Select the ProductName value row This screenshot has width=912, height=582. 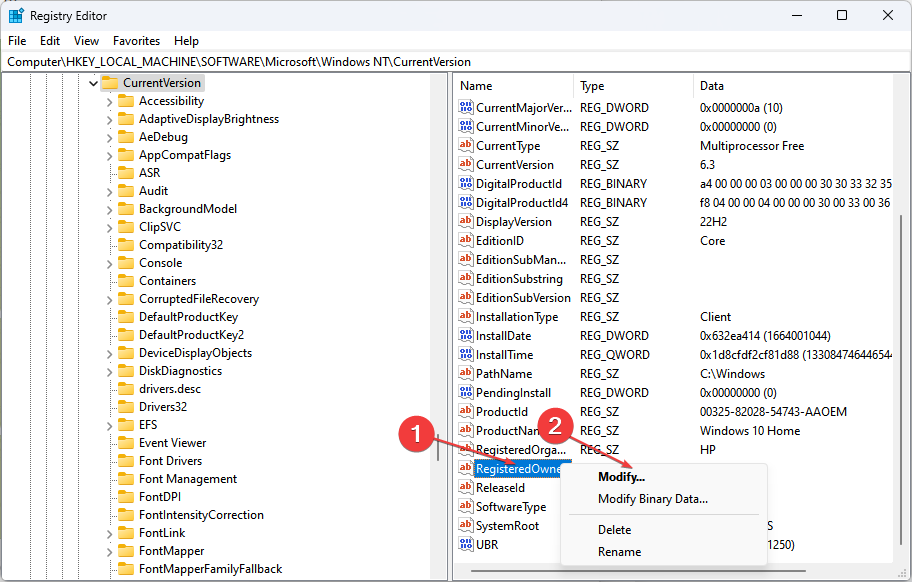pyautogui.click(x=675, y=430)
